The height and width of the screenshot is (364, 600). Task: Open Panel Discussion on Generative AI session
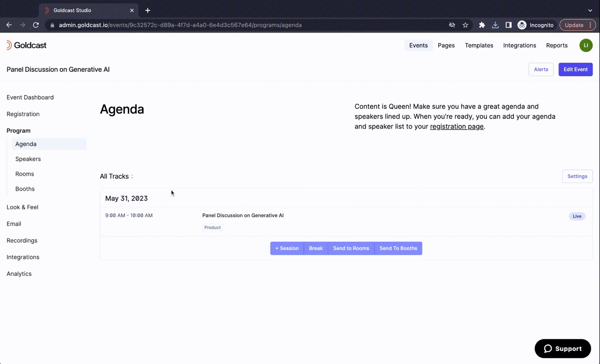tap(243, 215)
